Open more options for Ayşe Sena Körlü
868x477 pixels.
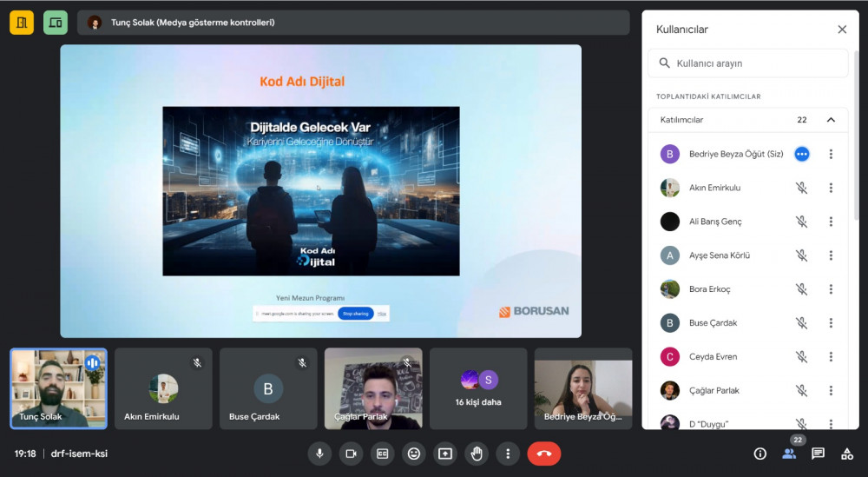pyautogui.click(x=831, y=255)
